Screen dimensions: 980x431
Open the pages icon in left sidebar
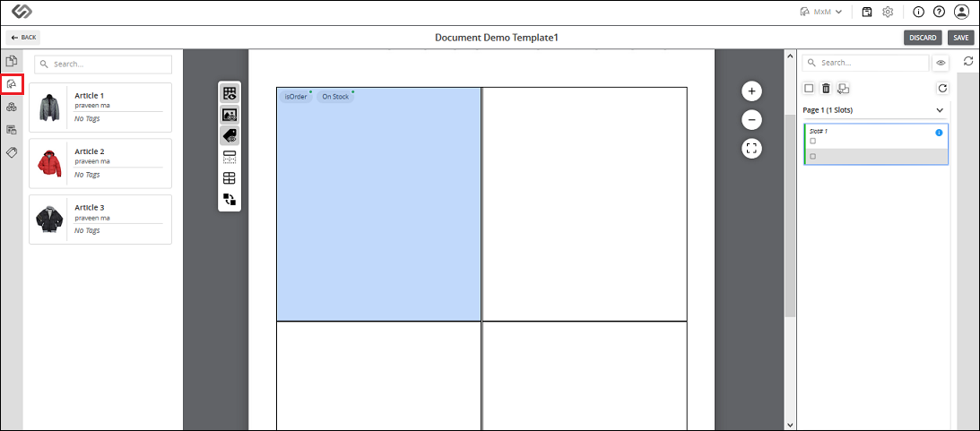point(12,61)
